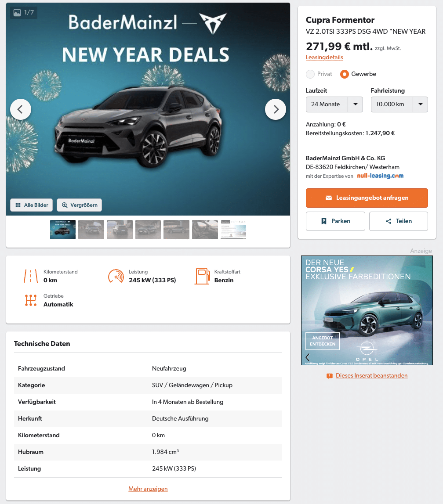Click the warning icon beside Inserat beanstanden
Viewport: 443px width, 504px height.
click(330, 376)
